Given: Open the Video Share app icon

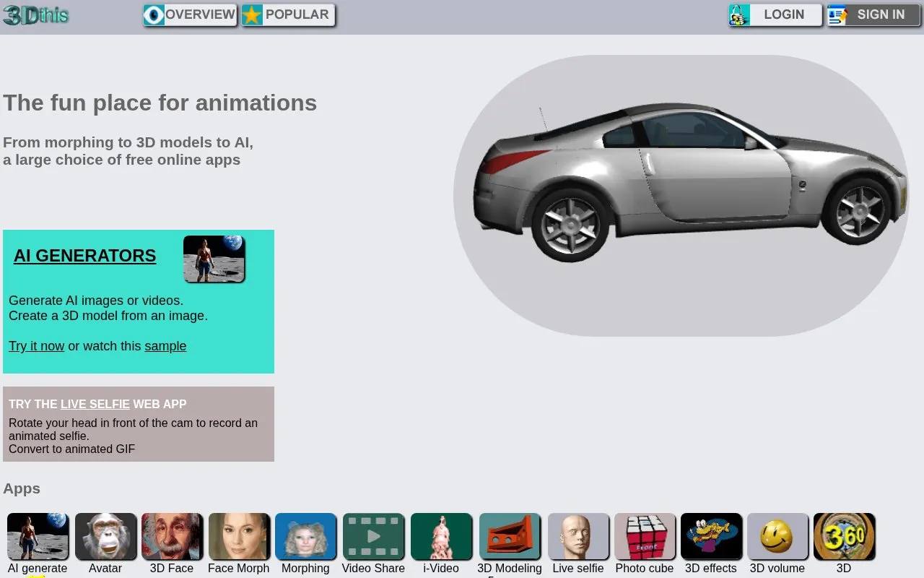Looking at the screenshot, I should (373, 536).
